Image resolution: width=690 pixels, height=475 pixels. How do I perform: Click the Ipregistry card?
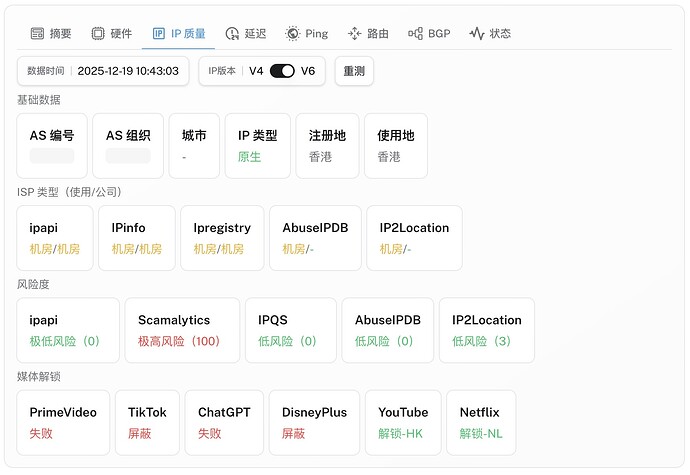click(x=222, y=238)
